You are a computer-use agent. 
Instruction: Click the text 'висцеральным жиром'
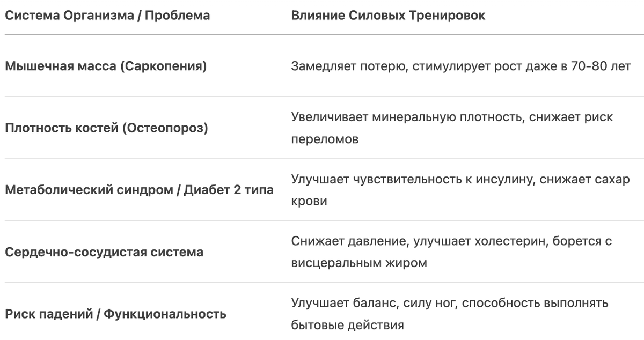[x=360, y=264]
